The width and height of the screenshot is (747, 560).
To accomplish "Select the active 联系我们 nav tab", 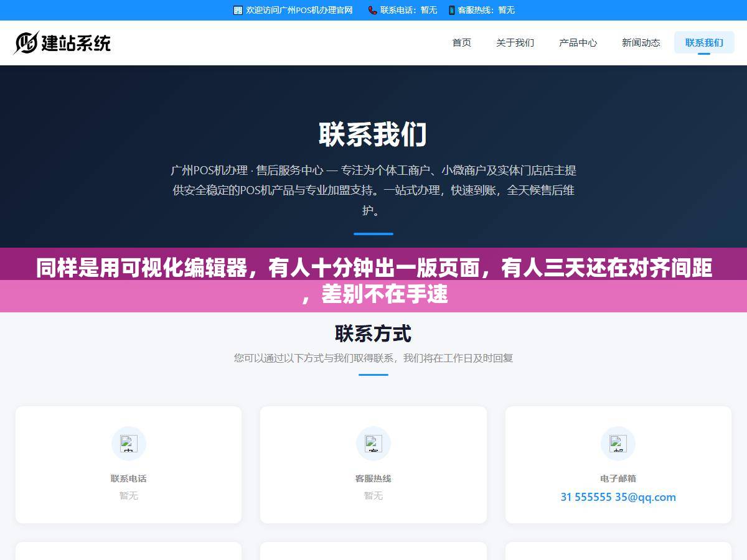I will pyautogui.click(x=704, y=43).
